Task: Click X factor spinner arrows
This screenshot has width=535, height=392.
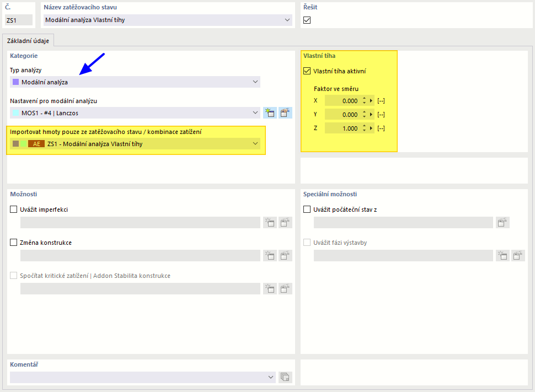Action: [x=365, y=101]
